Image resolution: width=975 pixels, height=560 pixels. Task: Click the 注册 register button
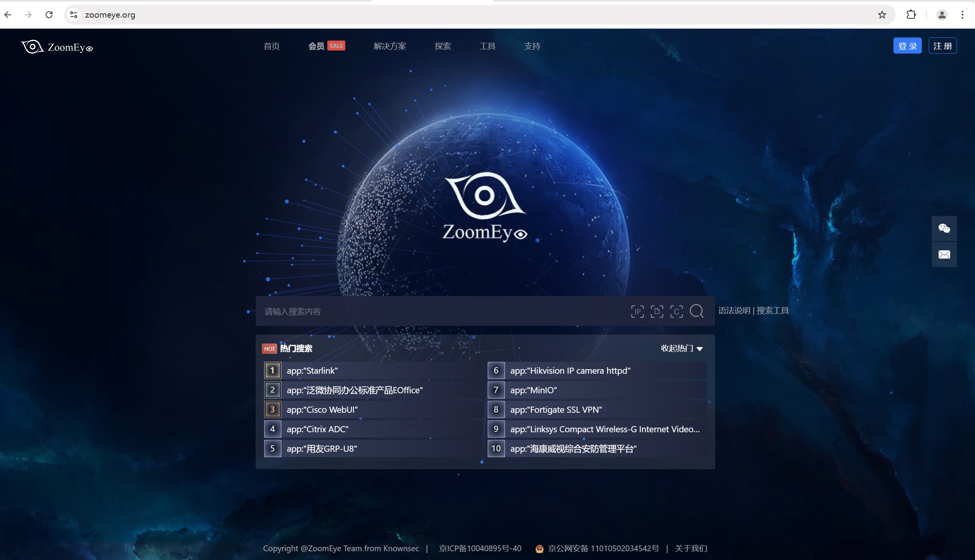[942, 46]
